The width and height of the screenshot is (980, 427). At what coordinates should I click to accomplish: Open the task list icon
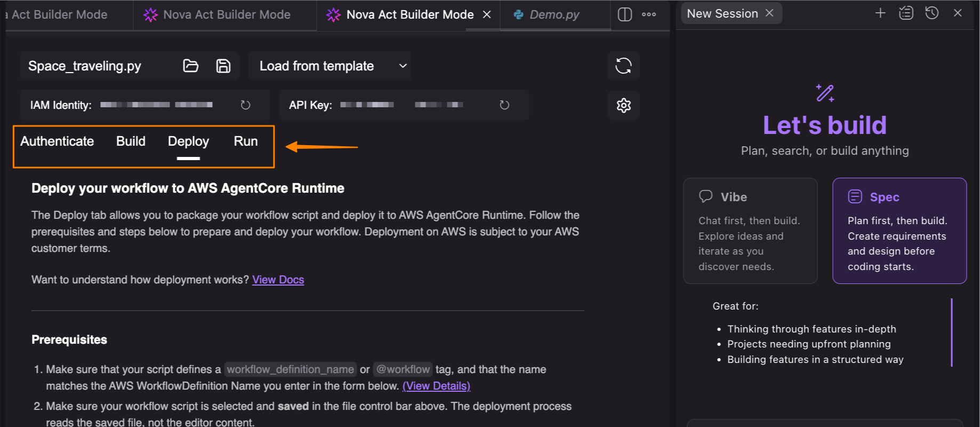tap(906, 13)
